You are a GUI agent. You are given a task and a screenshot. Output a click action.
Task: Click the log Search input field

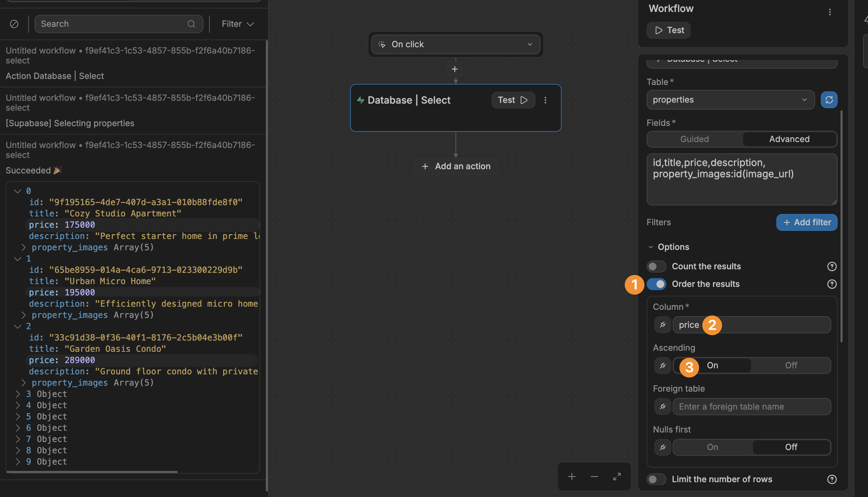click(x=113, y=24)
